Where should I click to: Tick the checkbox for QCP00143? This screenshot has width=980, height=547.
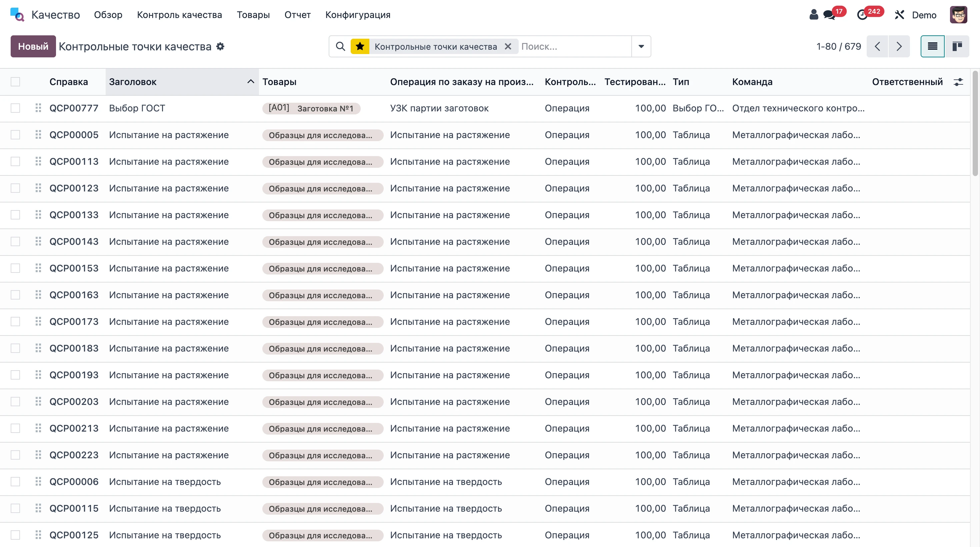pos(15,241)
